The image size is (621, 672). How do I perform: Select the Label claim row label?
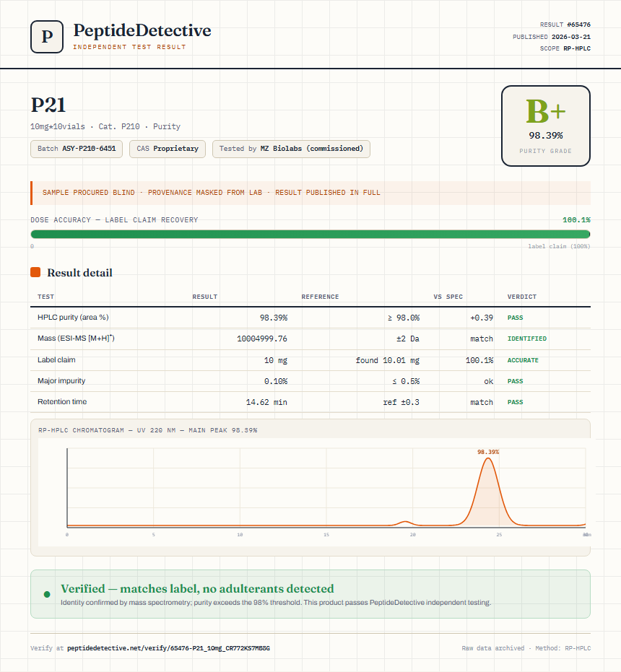pyautogui.click(x=56, y=359)
